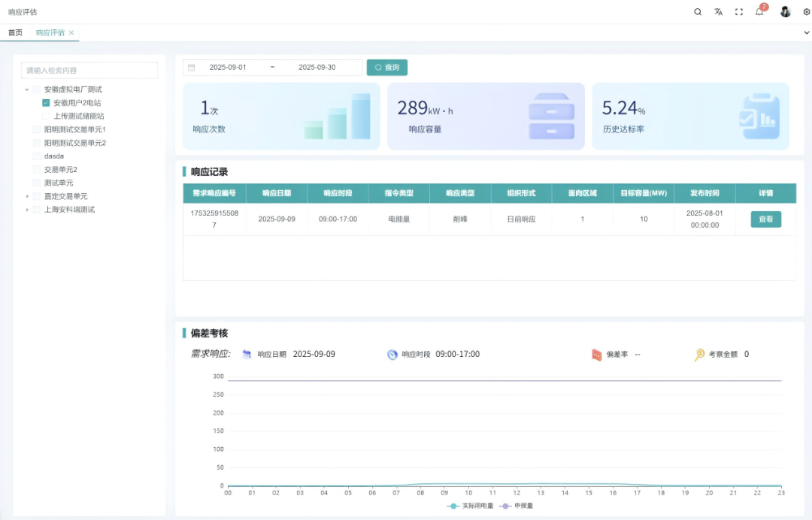Switch to the 首页 tab
812x520 pixels.
15,33
